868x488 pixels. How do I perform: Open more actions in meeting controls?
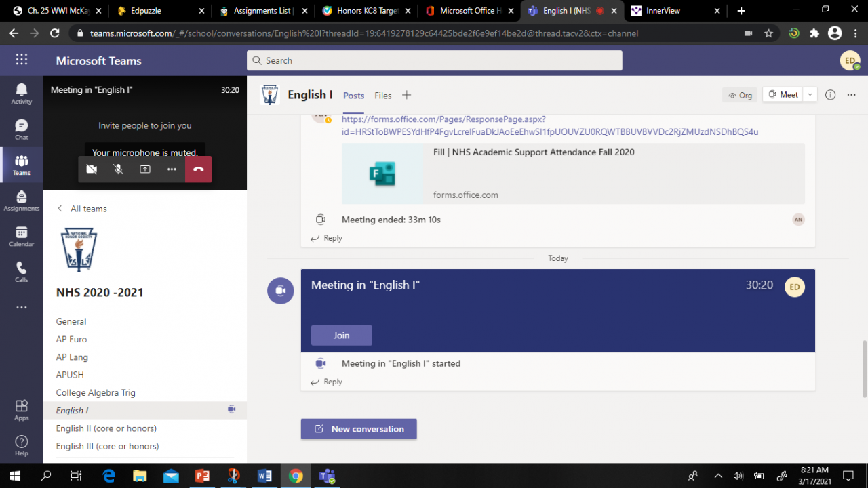pos(172,169)
